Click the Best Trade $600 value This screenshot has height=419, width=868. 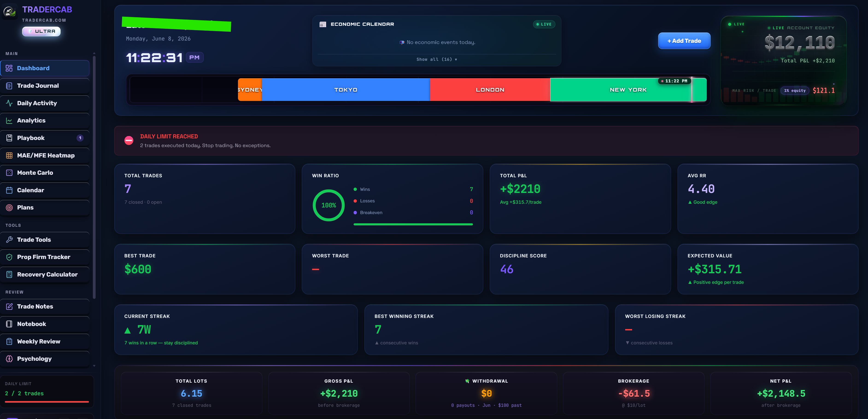[138, 269]
